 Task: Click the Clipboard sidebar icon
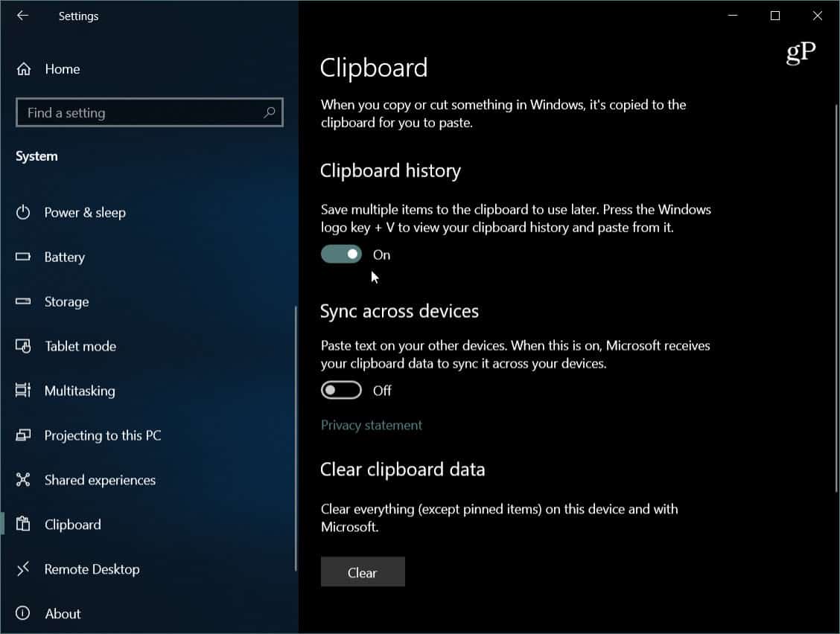point(23,524)
